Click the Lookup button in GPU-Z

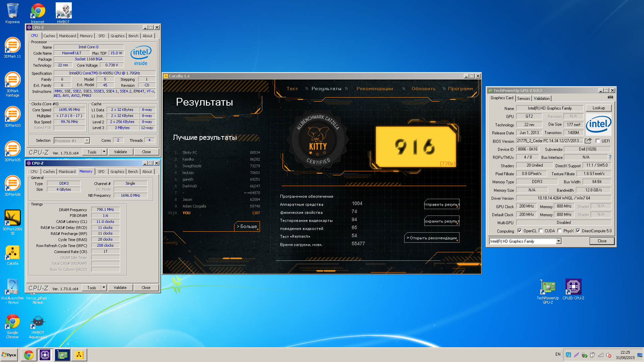(599, 108)
